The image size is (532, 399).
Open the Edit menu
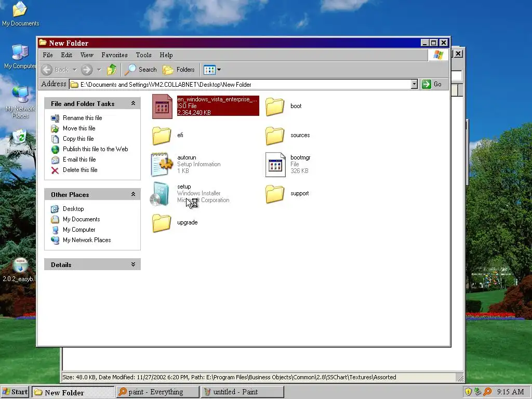tap(66, 55)
